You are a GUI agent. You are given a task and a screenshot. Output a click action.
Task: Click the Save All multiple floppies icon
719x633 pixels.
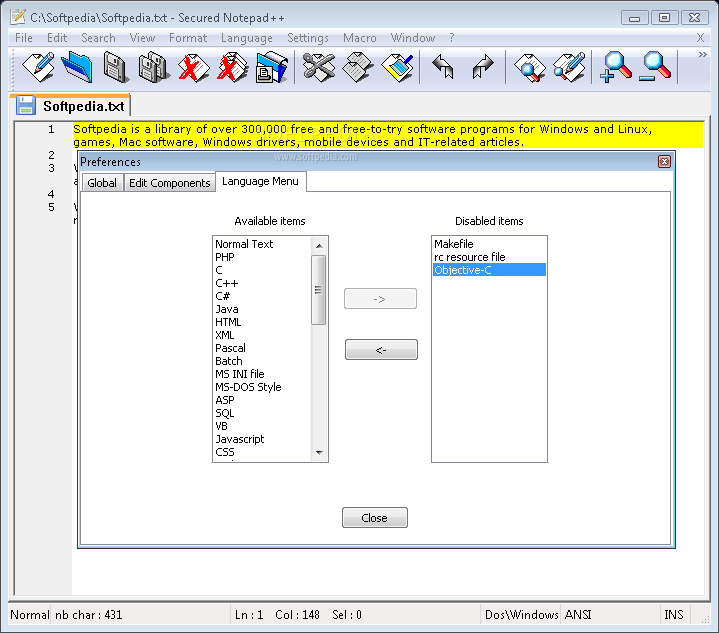154,67
